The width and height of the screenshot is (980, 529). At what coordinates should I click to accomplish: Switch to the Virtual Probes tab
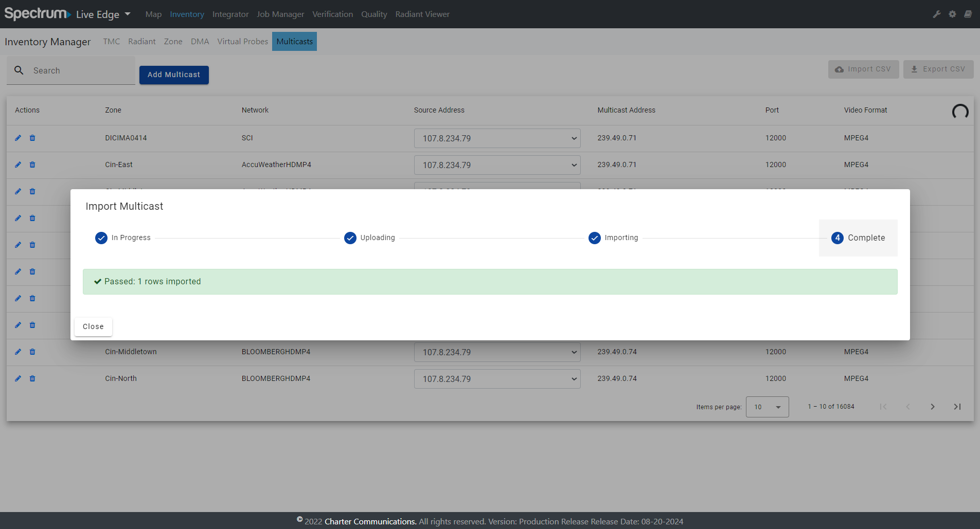tap(242, 42)
